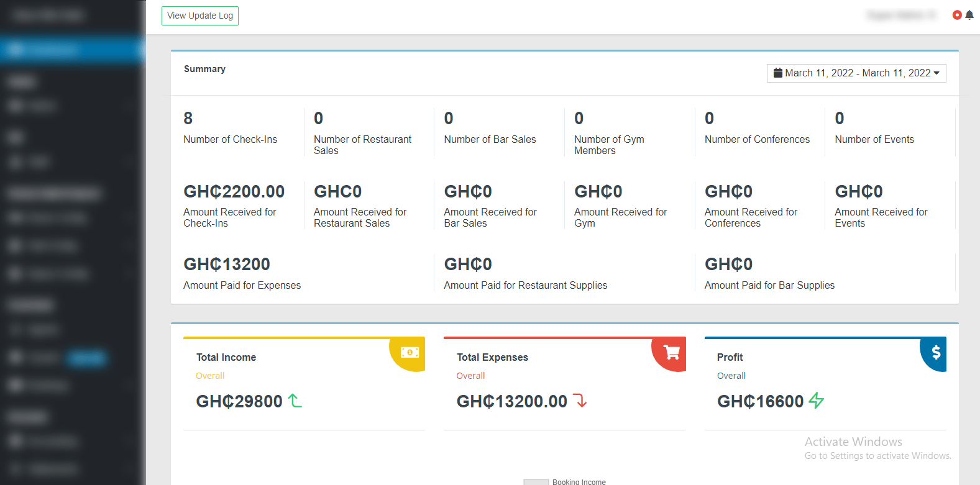Click the dollar sign icon on Profit card
Viewport: 980px width, 485px height.
936,352
